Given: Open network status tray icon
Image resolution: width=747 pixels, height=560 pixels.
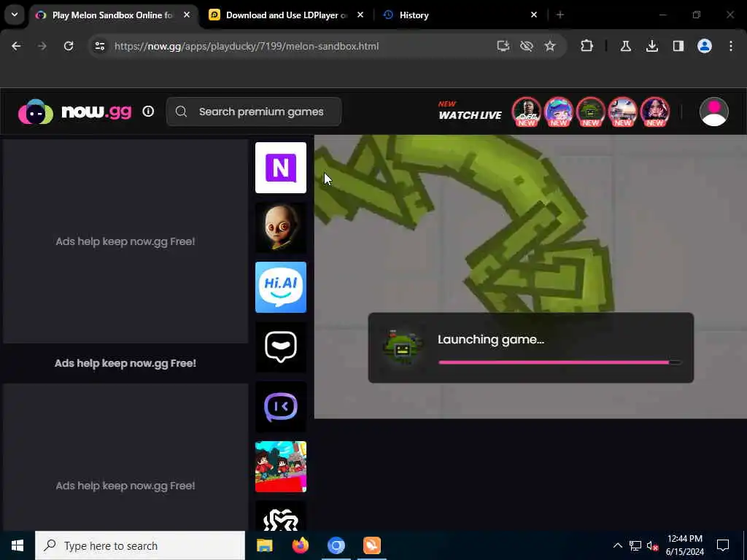Looking at the screenshot, I should 635,545.
